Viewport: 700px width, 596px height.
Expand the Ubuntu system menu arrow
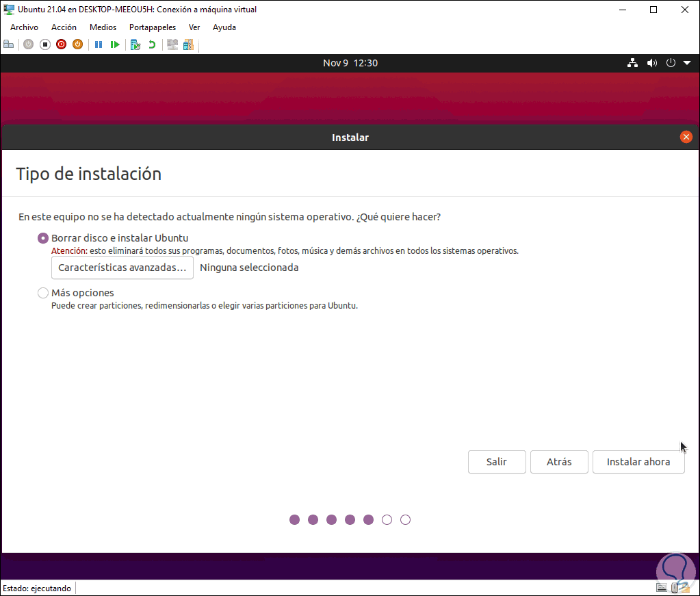[687, 63]
